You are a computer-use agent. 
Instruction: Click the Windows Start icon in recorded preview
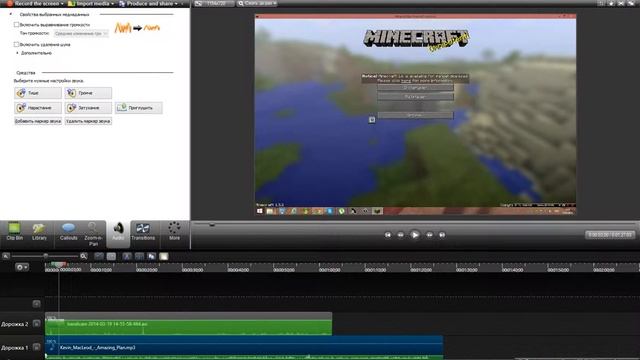(x=260, y=211)
